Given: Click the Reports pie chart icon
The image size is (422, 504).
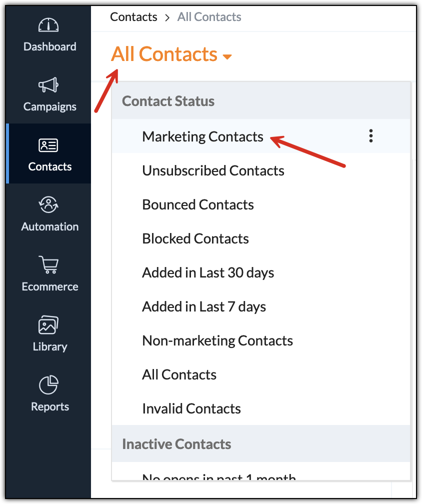Looking at the screenshot, I should tap(48, 385).
